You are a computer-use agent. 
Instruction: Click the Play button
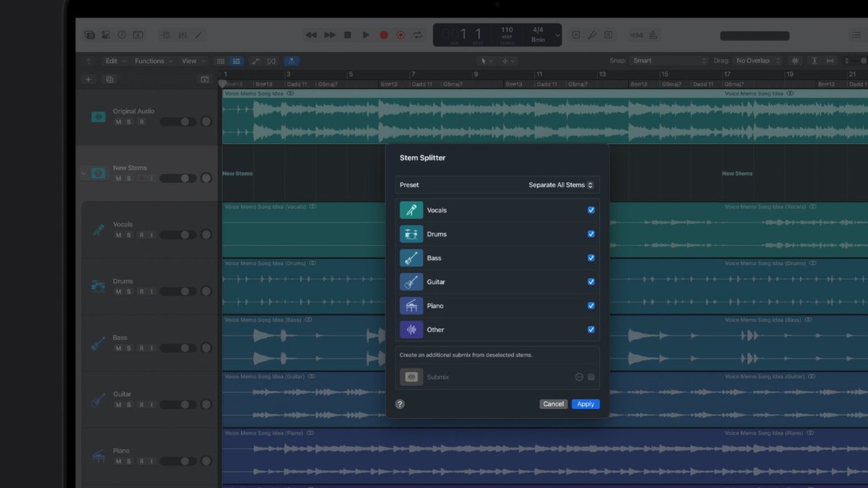(x=366, y=35)
